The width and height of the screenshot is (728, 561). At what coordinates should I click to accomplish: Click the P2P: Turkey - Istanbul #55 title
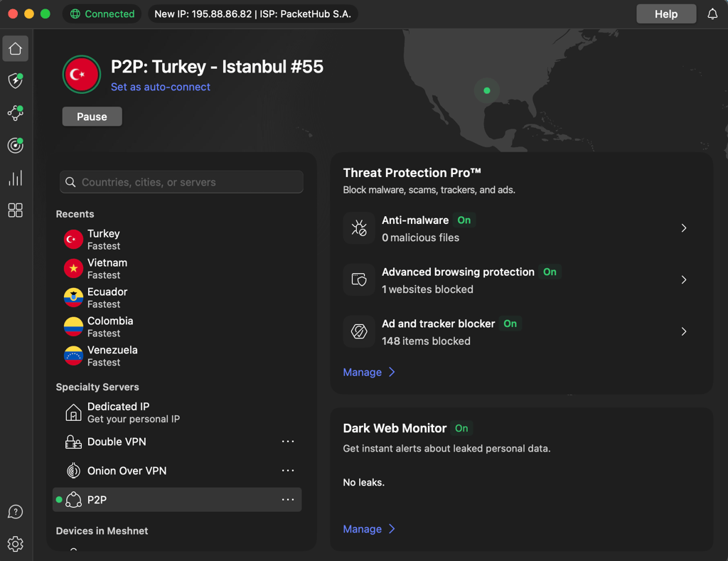pyautogui.click(x=217, y=66)
